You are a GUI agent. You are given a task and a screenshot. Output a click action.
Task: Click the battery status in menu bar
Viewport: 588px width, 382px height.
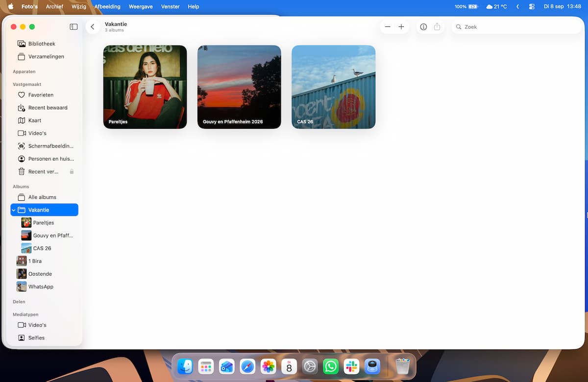point(466,6)
